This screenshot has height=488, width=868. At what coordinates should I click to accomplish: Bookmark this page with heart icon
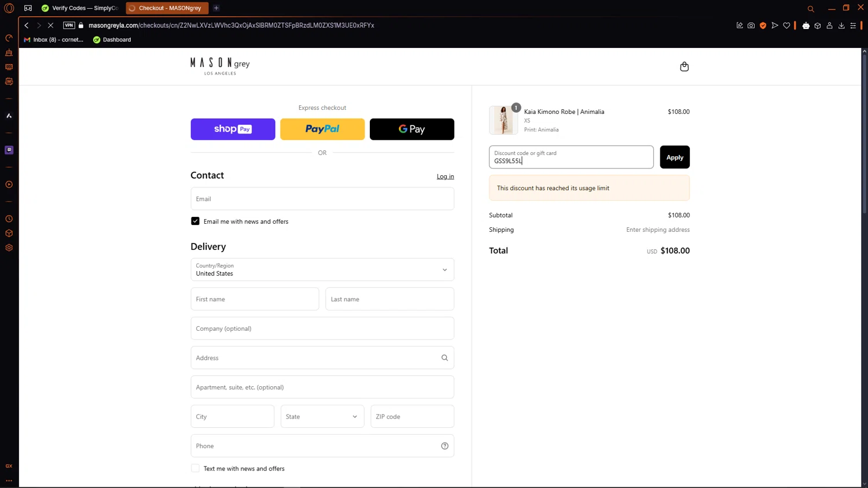pyautogui.click(x=786, y=25)
